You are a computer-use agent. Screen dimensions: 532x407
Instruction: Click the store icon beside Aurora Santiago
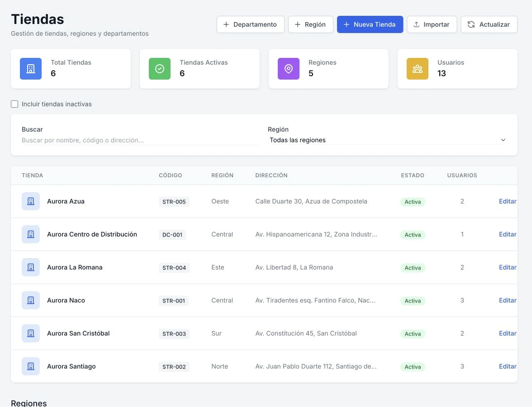[31, 366]
